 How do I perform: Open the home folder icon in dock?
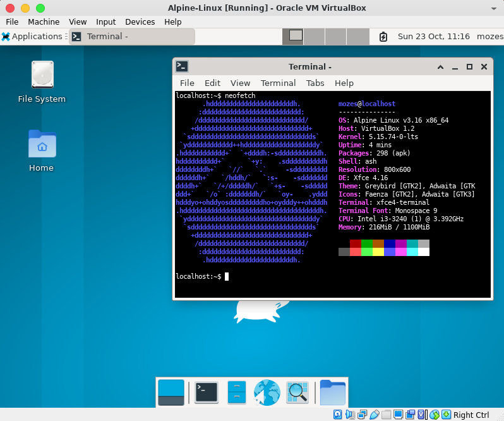coord(333,393)
